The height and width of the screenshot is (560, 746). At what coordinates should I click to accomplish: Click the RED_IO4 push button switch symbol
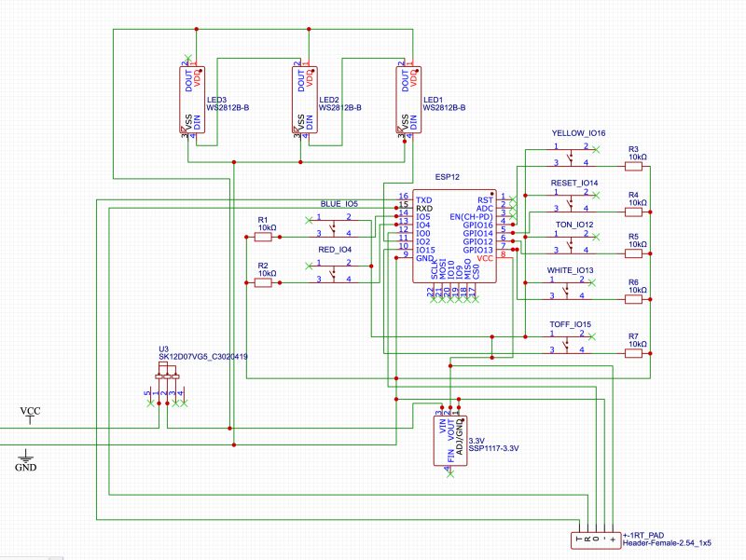[x=334, y=272]
